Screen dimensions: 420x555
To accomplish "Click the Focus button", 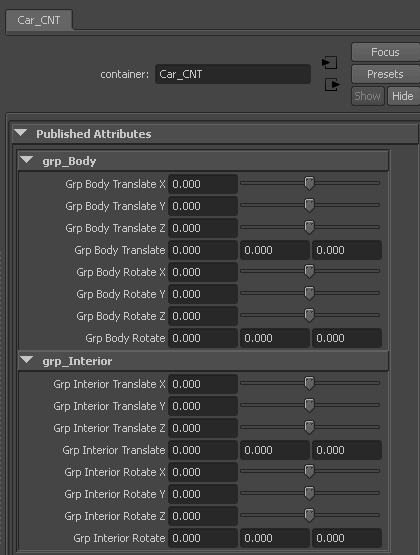I will (385, 52).
